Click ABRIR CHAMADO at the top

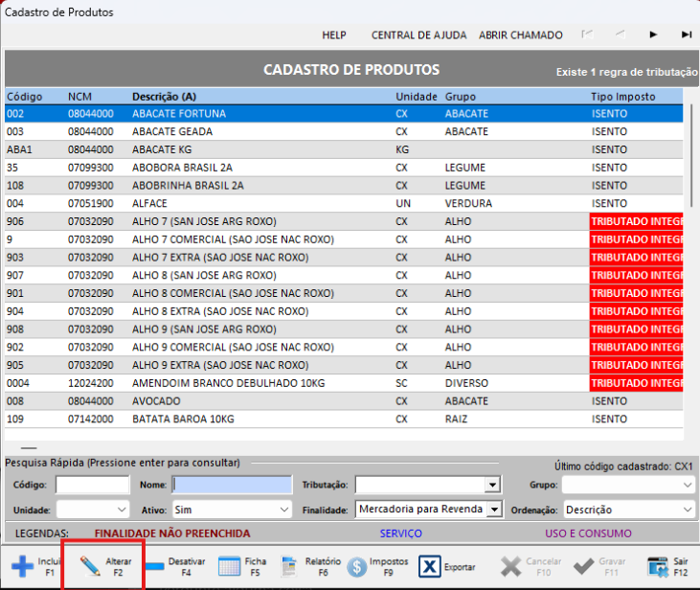520,35
